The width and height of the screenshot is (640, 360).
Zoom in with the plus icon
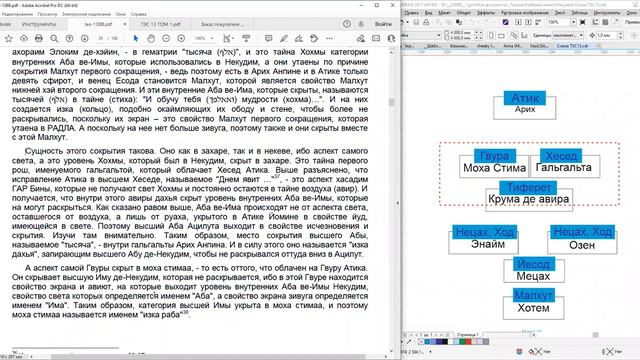181,38
